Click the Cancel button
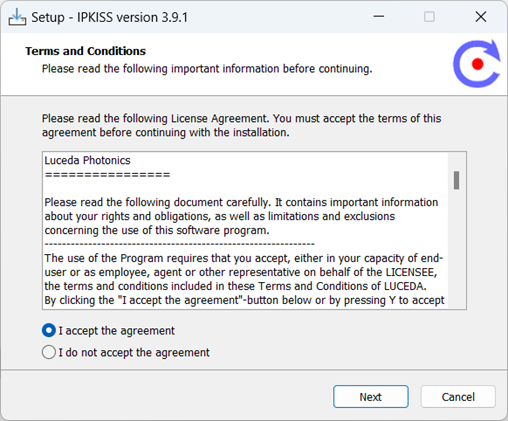The width and height of the screenshot is (508, 421). click(458, 397)
